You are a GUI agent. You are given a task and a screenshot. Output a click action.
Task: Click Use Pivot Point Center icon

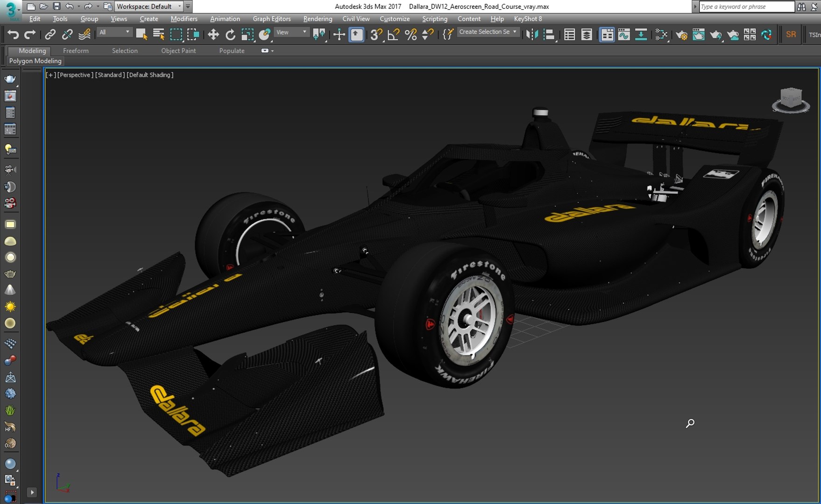319,35
